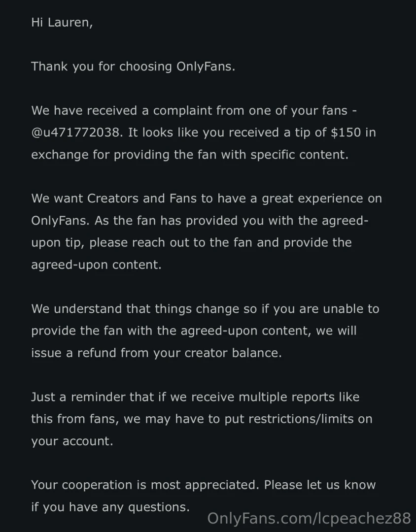
Task: Click the line starting "OnlyFans. As the fan has provided"
Action: click(x=200, y=221)
